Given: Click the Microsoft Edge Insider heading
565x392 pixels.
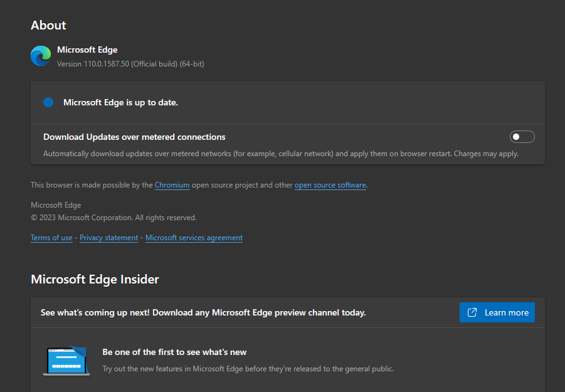Looking at the screenshot, I should (95, 279).
